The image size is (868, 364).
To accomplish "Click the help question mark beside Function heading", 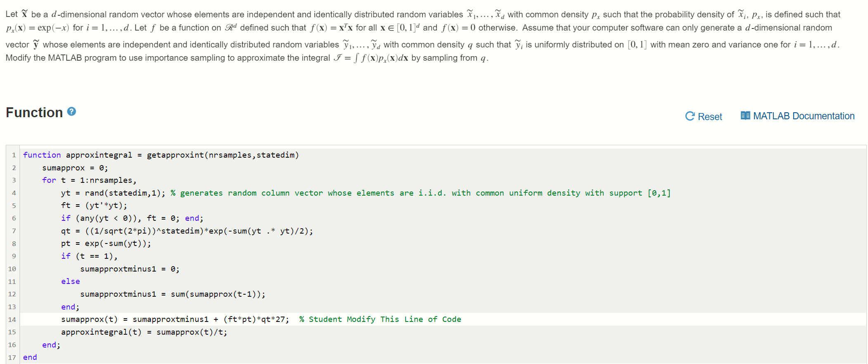I will (x=71, y=111).
